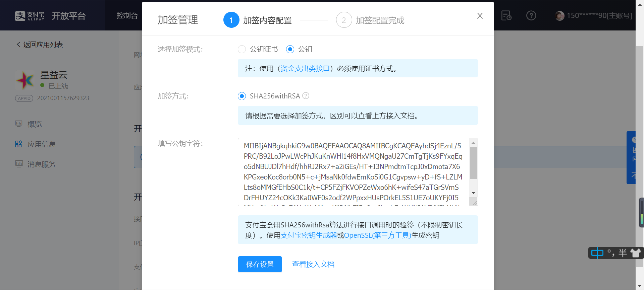Click the Alipay 开放平台 logo
Viewport: 644px width, 290px height.
tap(50, 16)
